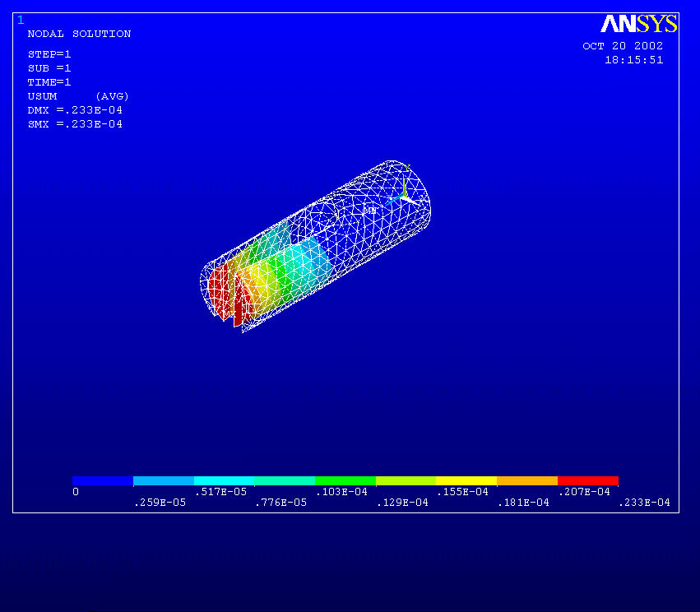The height and width of the screenshot is (612, 700).
Task: Select the dark blue legend color band
Action: tap(103, 480)
